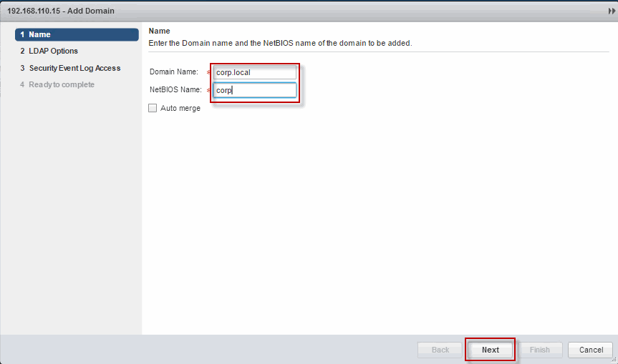Click the red asterisk beside Domain Name

click(x=209, y=73)
